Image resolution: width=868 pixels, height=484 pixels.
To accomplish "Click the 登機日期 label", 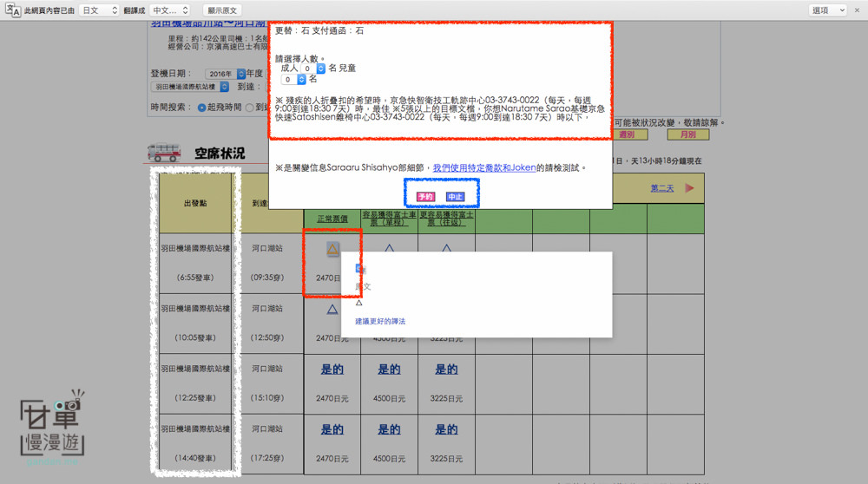I will click(x=171, y=74).
